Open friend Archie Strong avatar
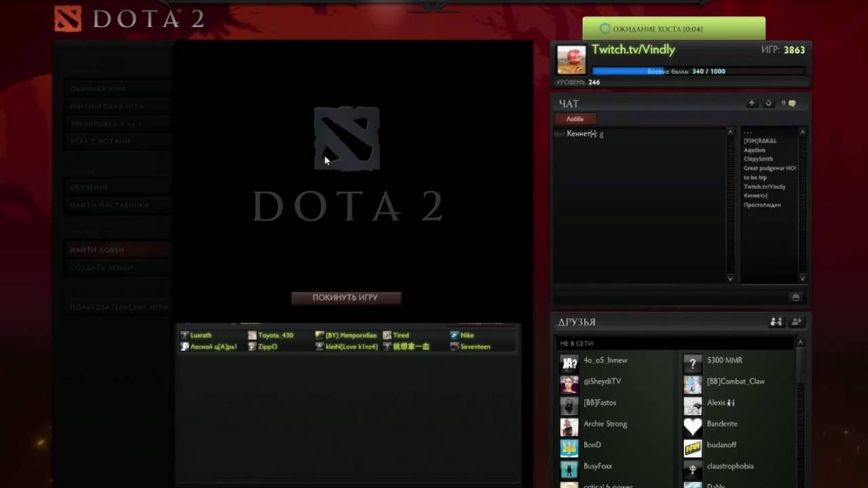This screenshot has width=868, height=488. [569, 427]
